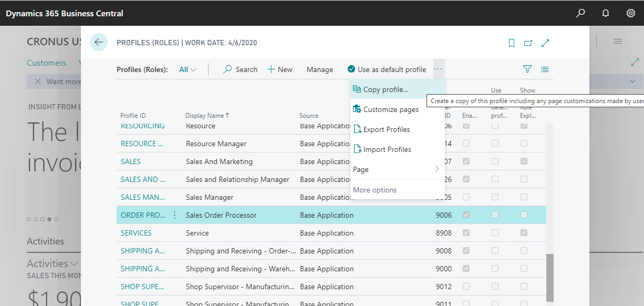Choose Customize pages from the menu
Viewport: 644px width, 306px height.
click(x=398, y=109)
